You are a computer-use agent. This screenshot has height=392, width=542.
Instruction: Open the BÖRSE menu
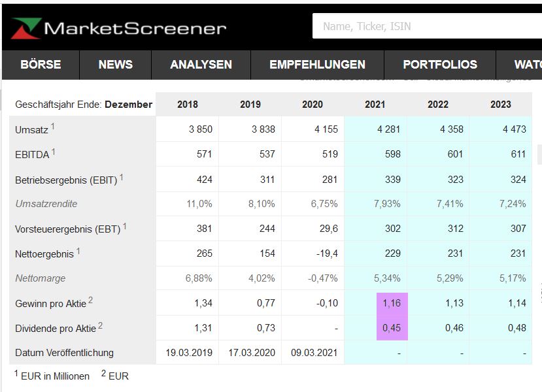click(41, 65)
